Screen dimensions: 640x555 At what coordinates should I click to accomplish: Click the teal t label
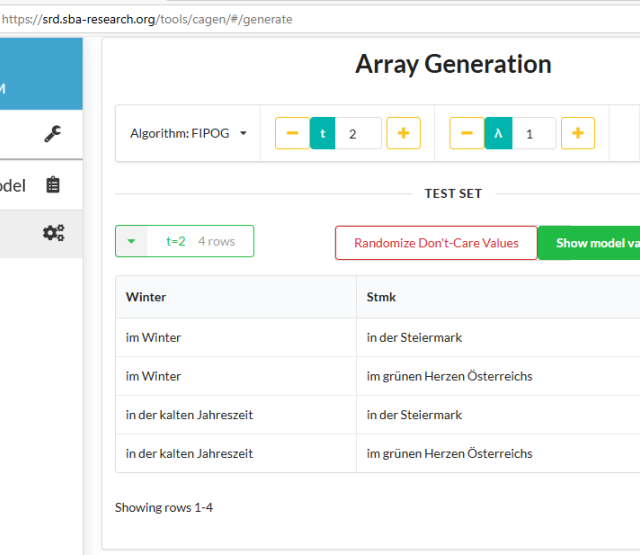322,133
